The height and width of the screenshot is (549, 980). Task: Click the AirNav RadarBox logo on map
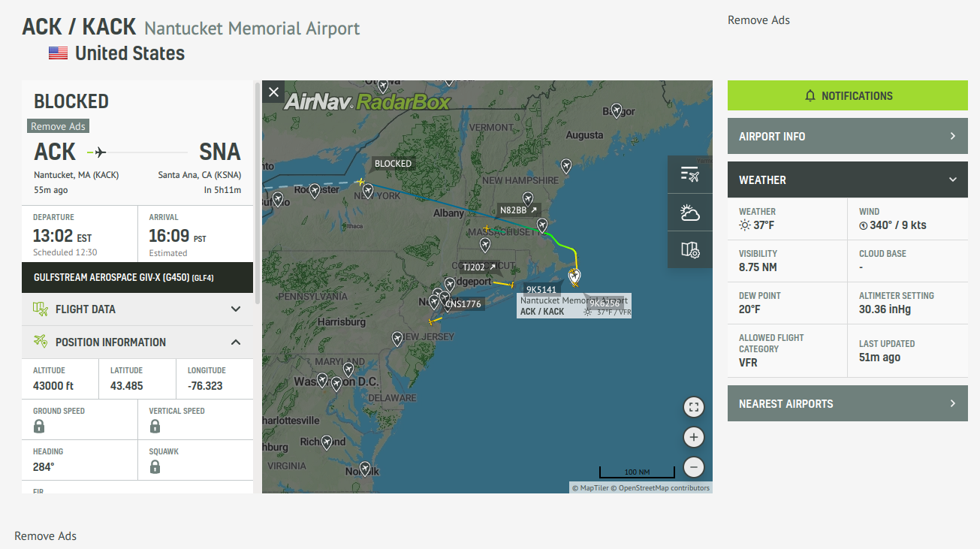point(368,101)
